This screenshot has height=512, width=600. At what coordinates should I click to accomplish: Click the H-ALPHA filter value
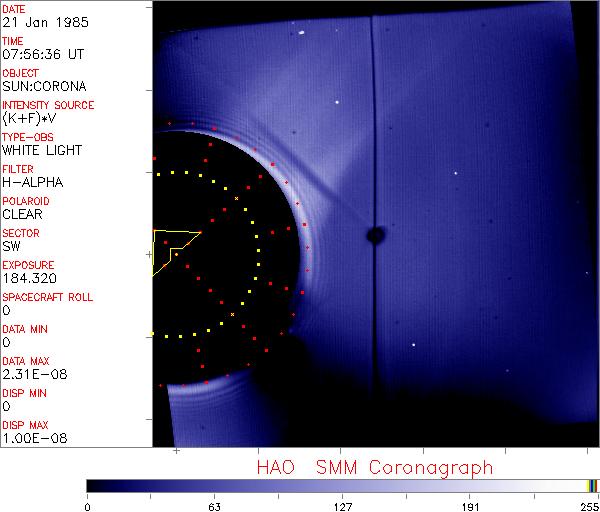(33, 182)
